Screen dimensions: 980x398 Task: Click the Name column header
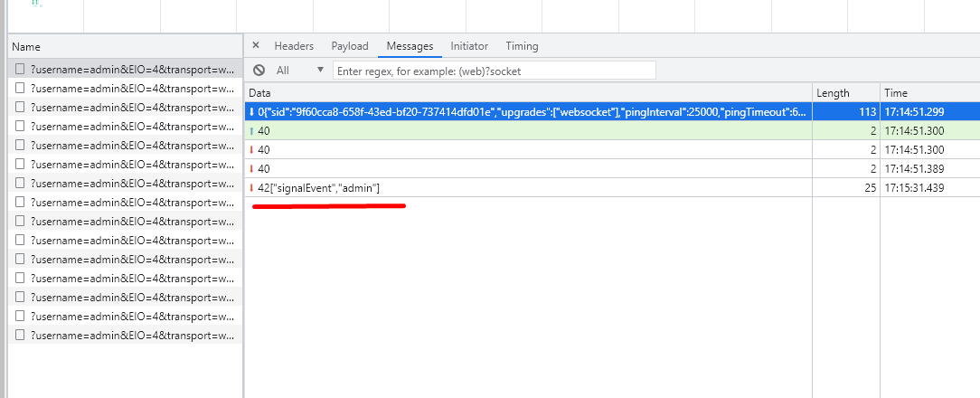tap(125, 47)
